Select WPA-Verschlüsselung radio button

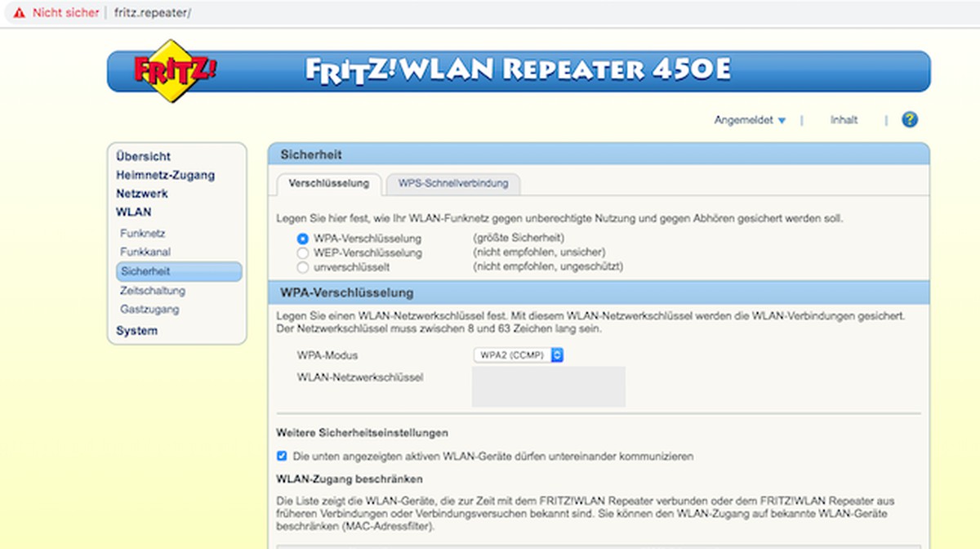[303, 239]
